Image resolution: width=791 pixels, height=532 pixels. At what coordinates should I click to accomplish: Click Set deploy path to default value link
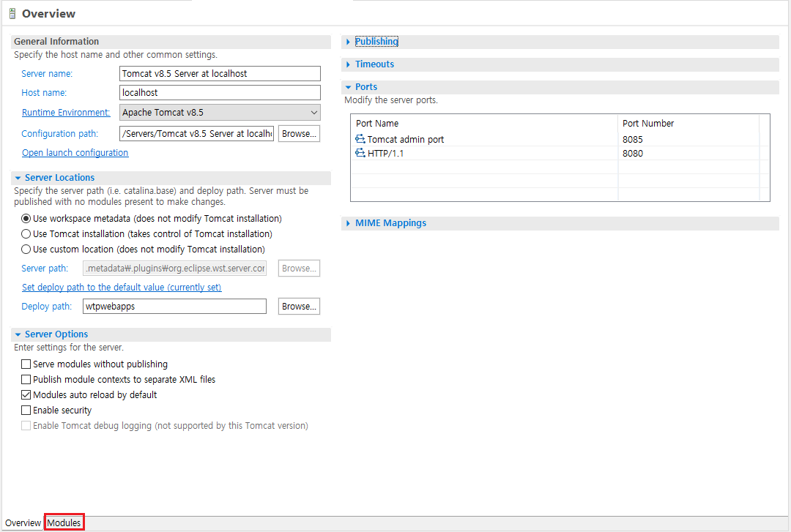point(122,287)
